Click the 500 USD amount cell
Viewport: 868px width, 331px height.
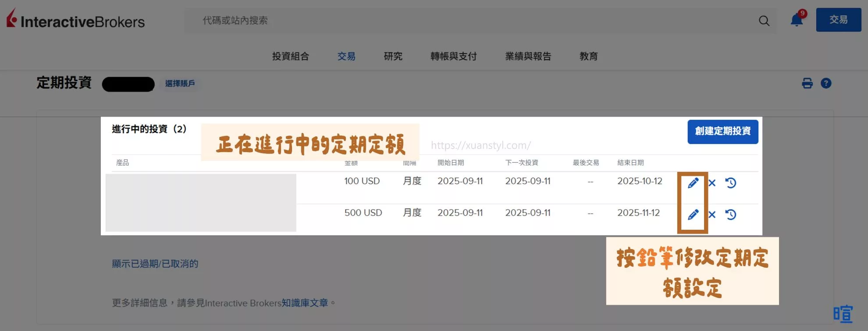coord(363,213)
